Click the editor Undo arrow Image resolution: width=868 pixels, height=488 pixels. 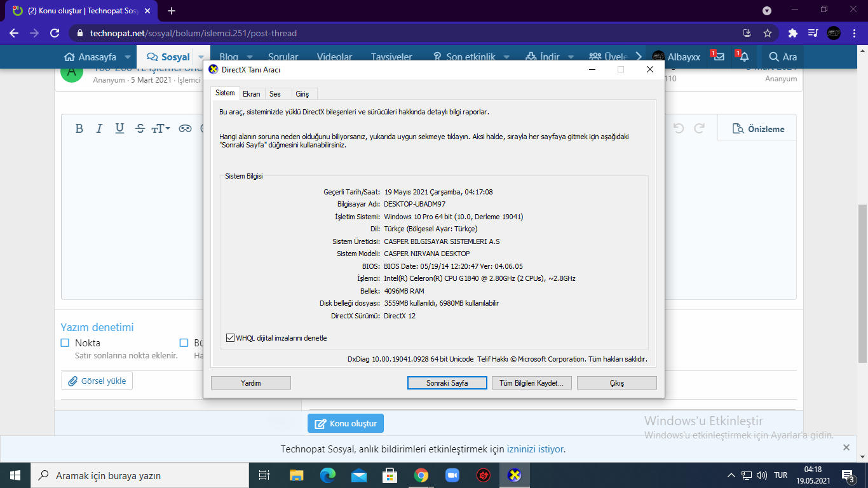click(679, 128)
